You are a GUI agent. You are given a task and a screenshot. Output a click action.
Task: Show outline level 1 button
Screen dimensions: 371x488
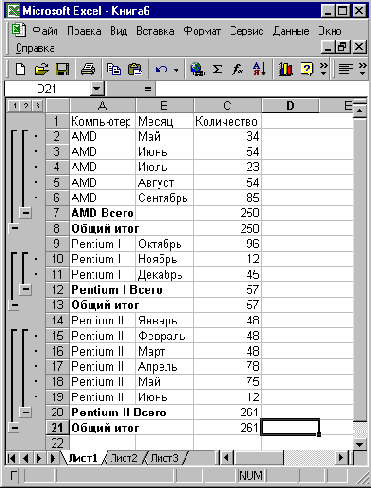click(x=15, y=106)
